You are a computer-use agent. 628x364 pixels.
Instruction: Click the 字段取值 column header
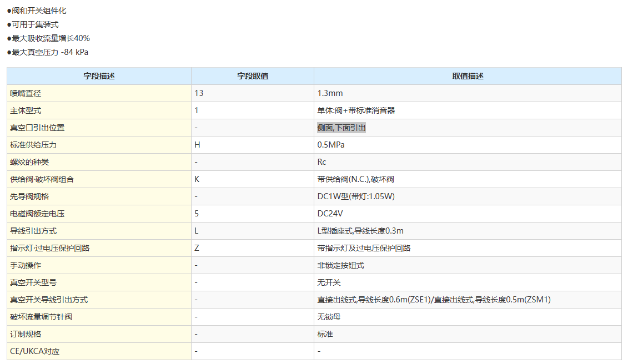[x=253, y=76]
